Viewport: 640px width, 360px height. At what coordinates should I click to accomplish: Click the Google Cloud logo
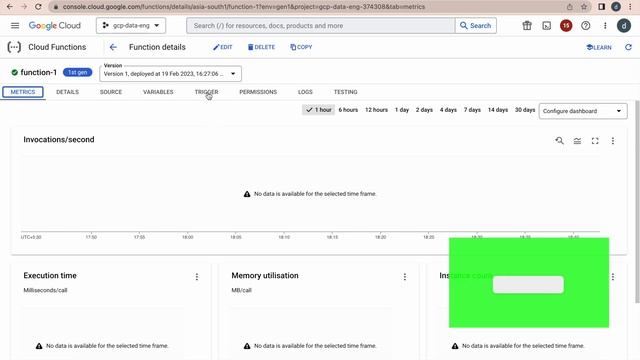click(x=55, y=25)
